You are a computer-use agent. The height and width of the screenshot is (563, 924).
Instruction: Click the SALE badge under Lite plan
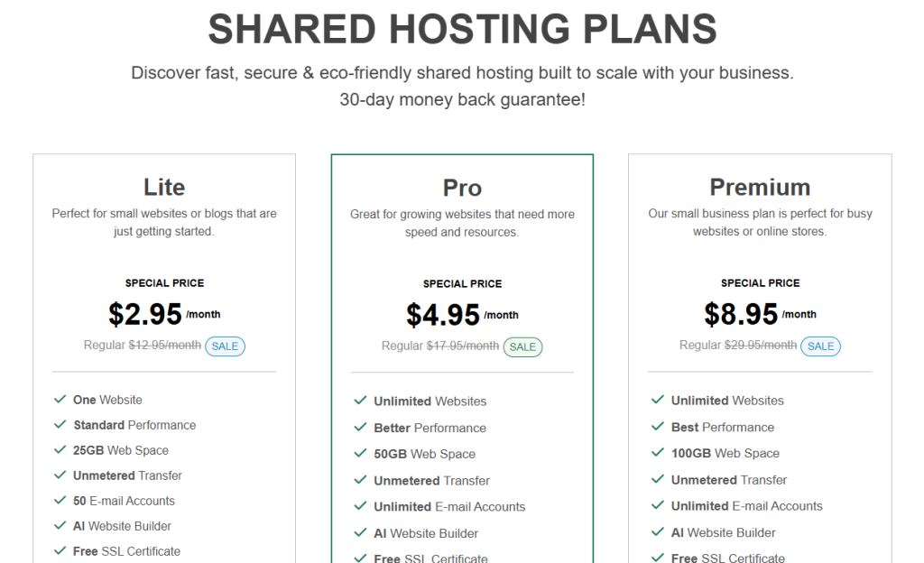click(225, 346)
